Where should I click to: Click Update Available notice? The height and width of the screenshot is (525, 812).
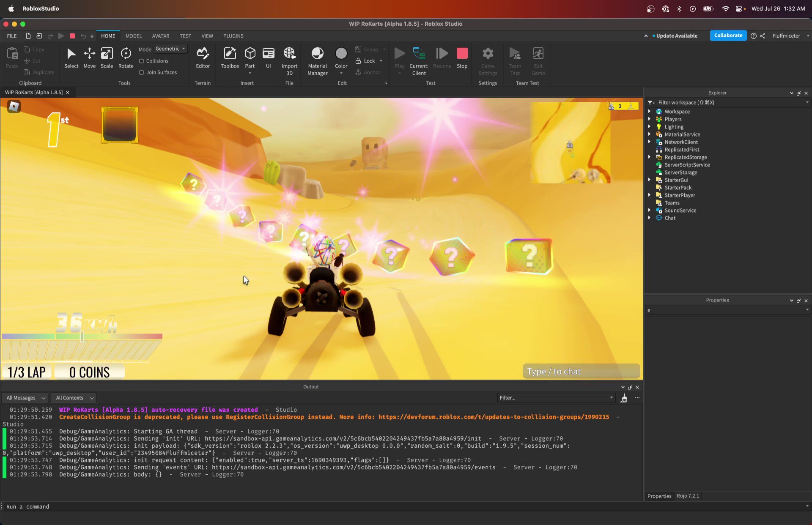tap(676, 36)
